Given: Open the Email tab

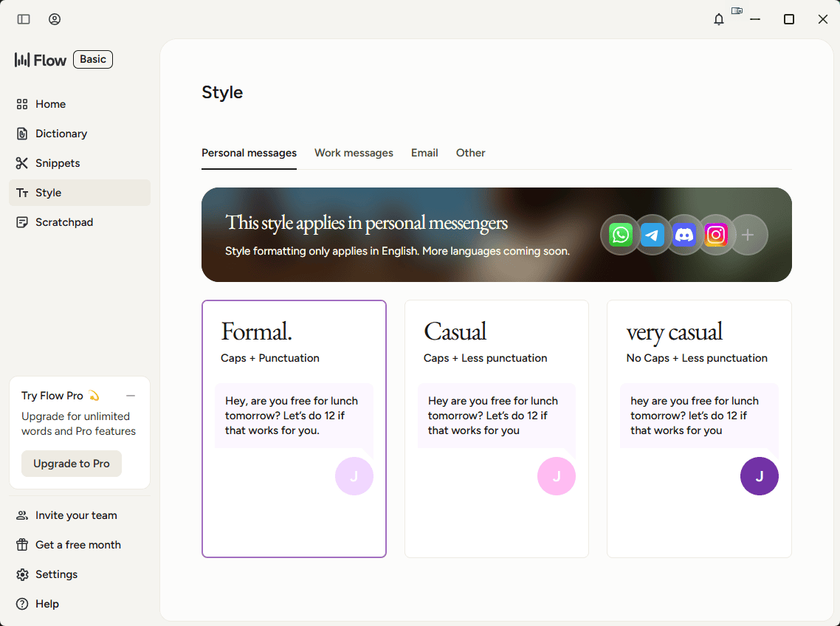Looking at the screenshot, I should point(424,153).
